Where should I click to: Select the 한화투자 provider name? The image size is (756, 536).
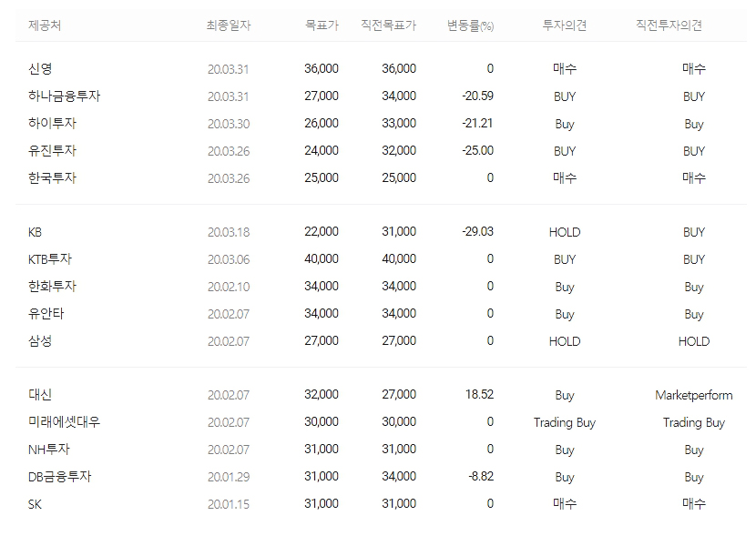coord(52,287)
